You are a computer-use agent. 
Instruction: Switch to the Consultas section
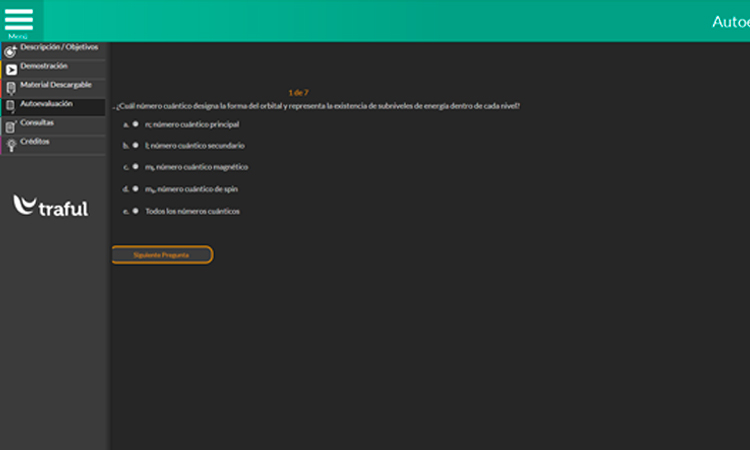coord(37,123)
